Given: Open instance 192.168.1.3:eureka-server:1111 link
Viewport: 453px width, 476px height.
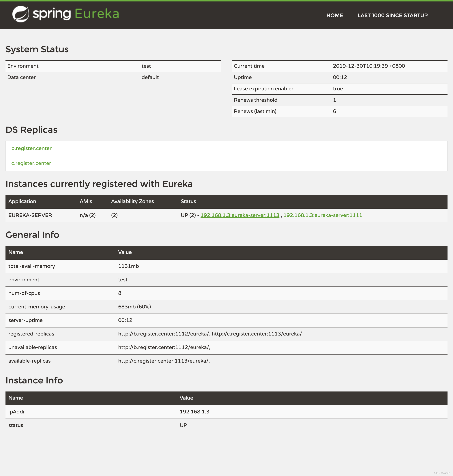Looking at the screenshot, I should (x=323, y=215).
